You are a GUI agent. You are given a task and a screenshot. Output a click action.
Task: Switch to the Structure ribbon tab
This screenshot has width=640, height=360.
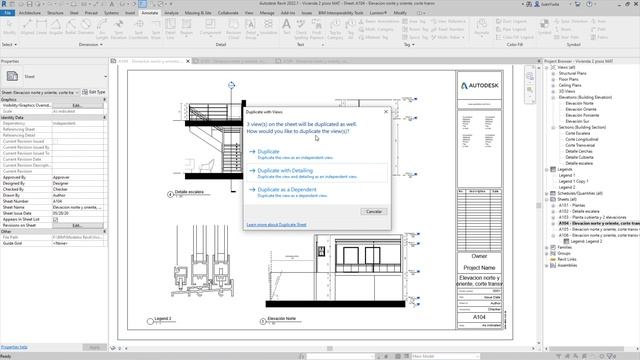(55, 13)
